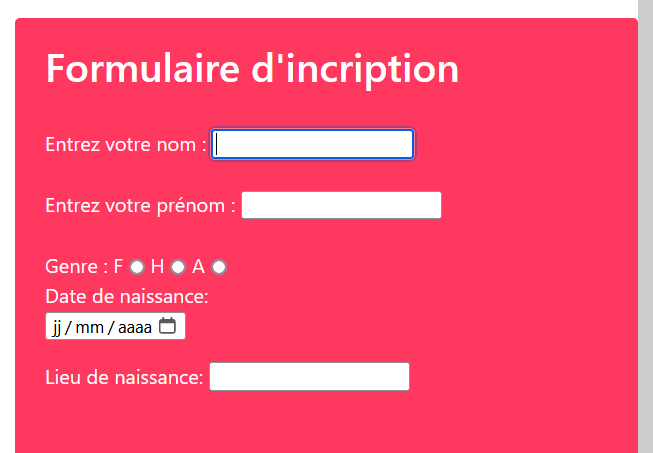Focus the 'Entrez votre prénom' text box
Screen dimensions: 653x453
click(341, 206)
